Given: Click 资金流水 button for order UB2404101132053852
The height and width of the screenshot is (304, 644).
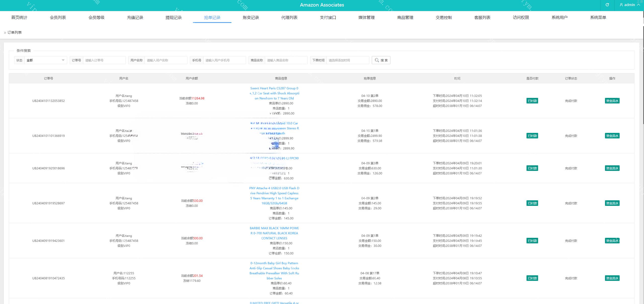Looking at the screenshot, I should click(612, 101).
